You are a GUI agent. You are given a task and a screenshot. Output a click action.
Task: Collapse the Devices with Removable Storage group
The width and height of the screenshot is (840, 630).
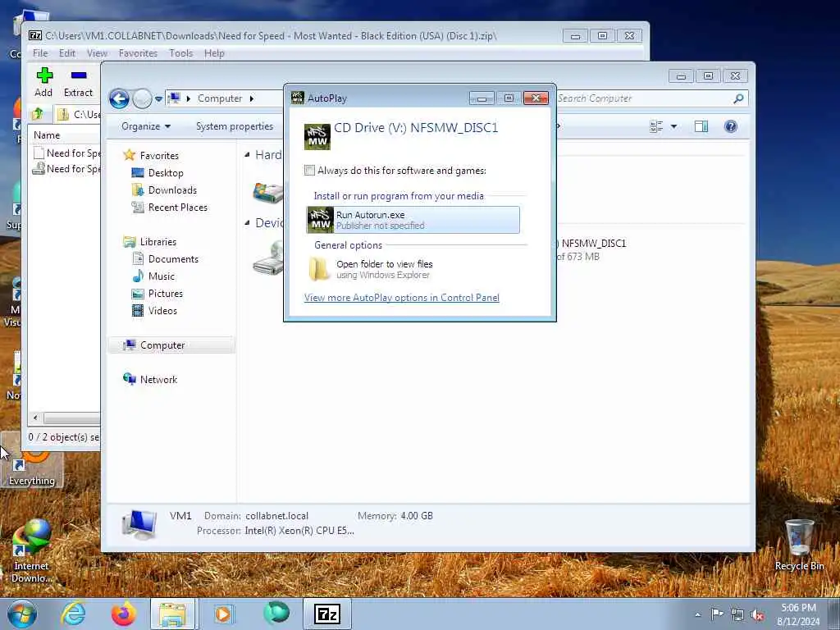[247, 223]
